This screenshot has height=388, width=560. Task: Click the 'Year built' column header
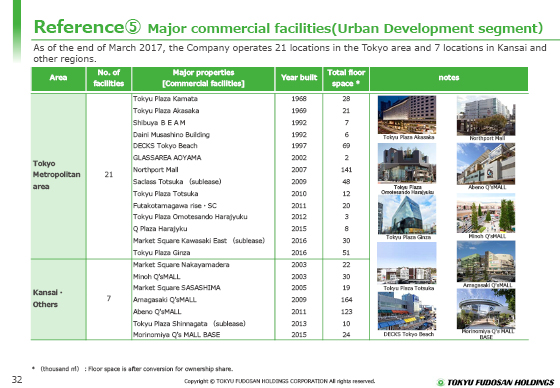tap(299, 78)
